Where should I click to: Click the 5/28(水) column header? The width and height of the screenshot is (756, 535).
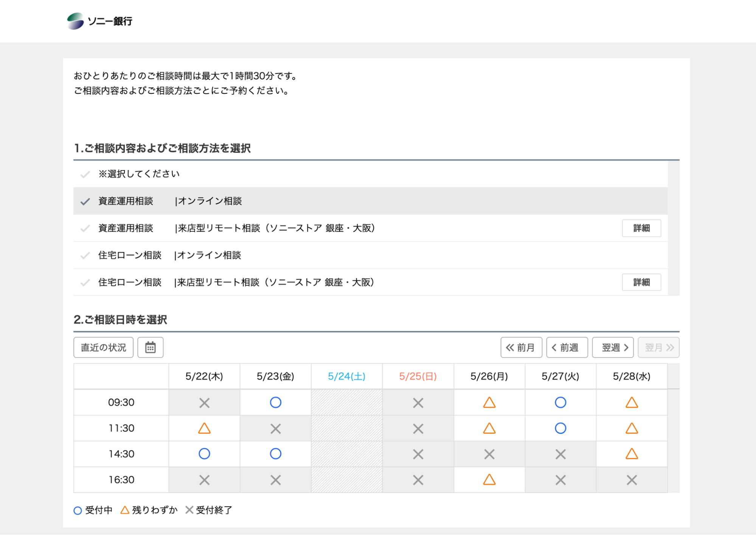click(x=632, y=377)
